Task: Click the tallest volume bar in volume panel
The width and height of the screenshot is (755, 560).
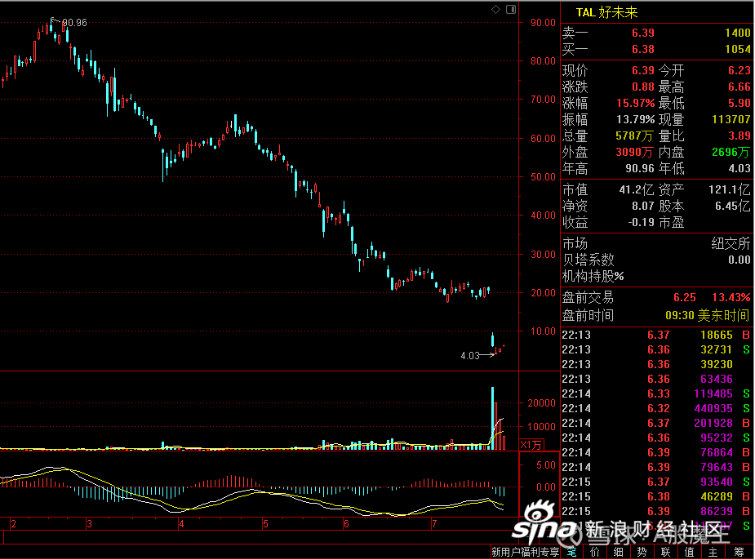Action: (492, 418)
